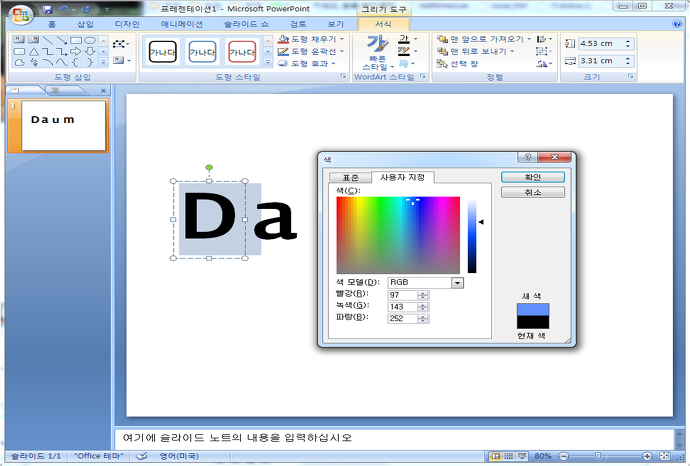Image resolution: width=690 pixels, height=466 pixels.
Task: Switch to the 검토 (Review) tab
Action: tap(298, 24)
